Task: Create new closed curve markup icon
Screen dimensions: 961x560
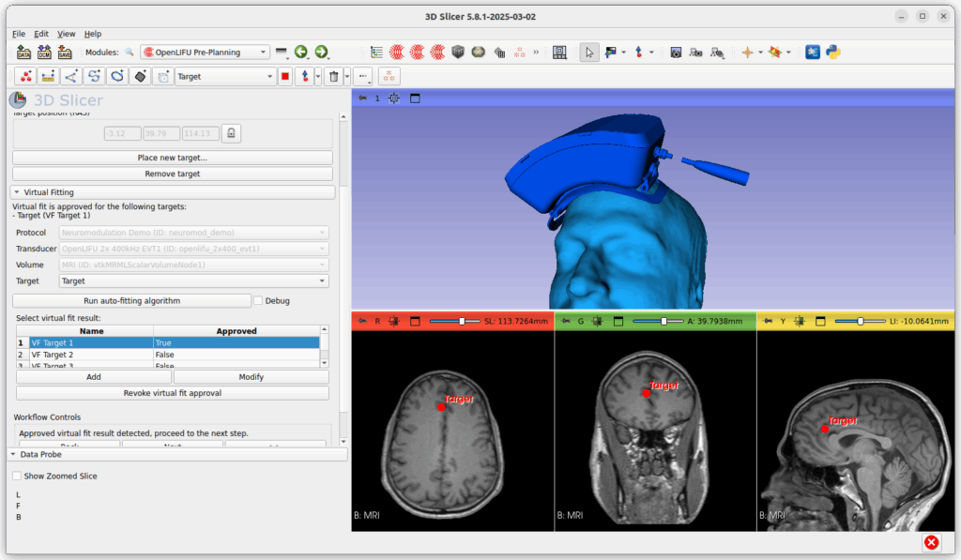Action: tap(117, 77)
